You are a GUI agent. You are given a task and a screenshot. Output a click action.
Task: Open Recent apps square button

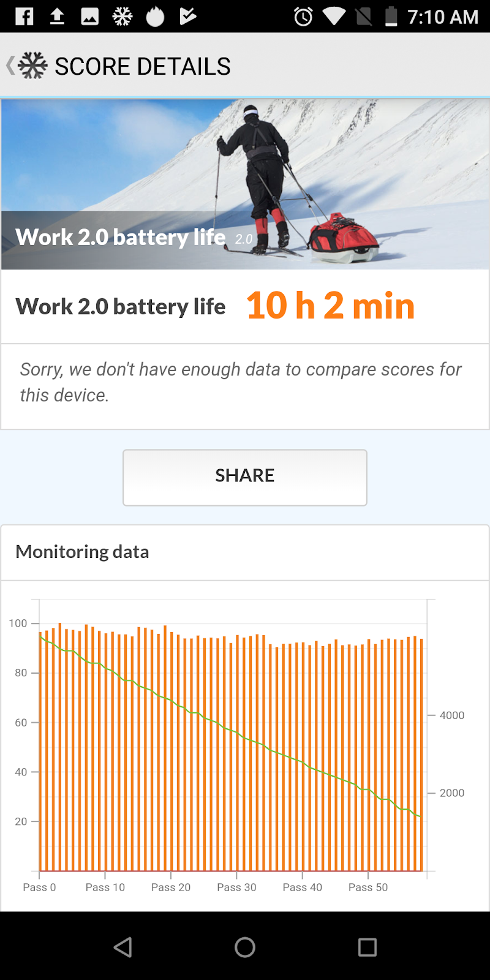coord(367,947)
